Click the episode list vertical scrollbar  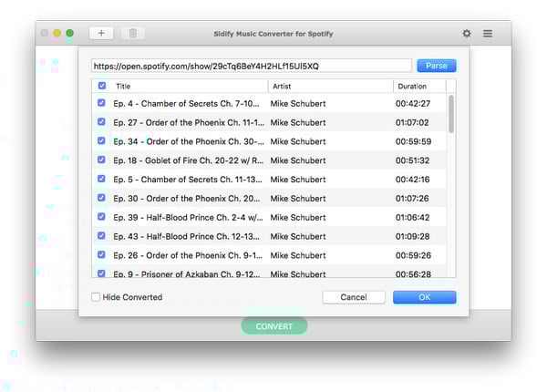point(451,114)
